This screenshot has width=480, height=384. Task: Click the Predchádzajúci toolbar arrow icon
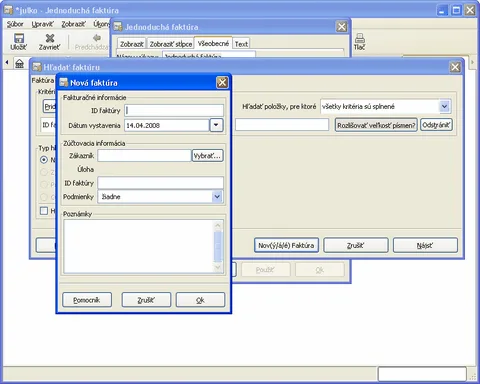click(97, 38)
